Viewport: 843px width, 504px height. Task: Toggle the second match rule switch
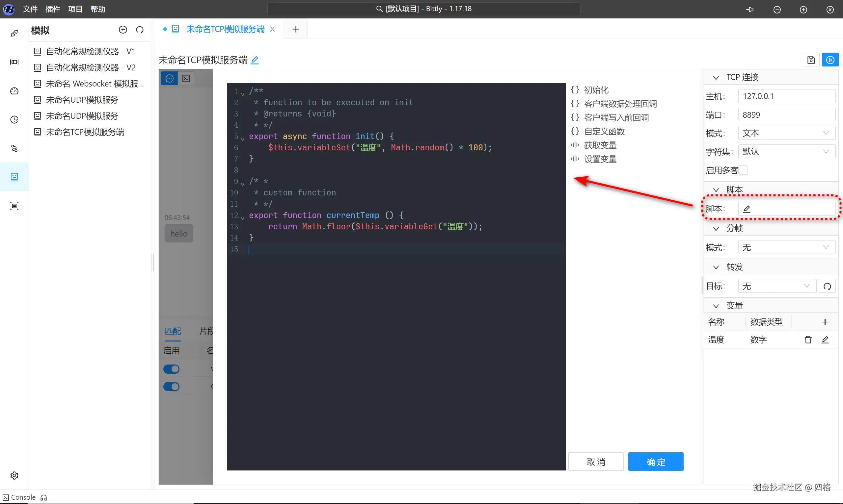[171, 387]
